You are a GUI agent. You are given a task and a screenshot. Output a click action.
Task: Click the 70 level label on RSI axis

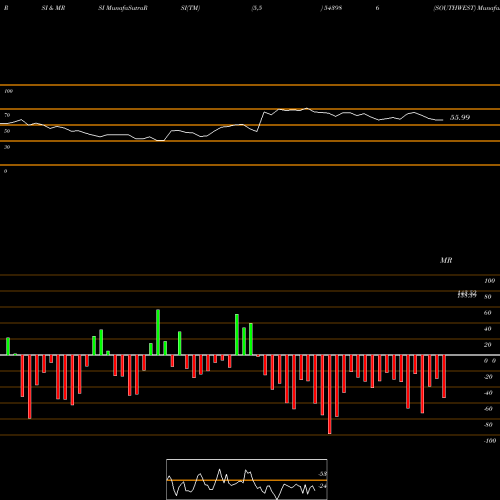pyautogui.click(x=7, y=115)
